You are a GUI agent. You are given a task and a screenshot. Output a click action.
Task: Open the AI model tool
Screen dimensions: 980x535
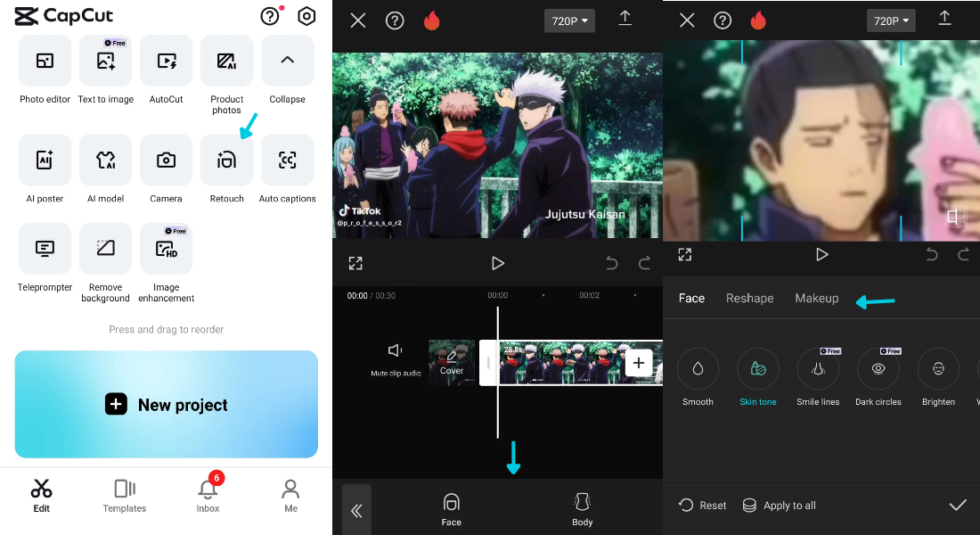tap(106, 160)
